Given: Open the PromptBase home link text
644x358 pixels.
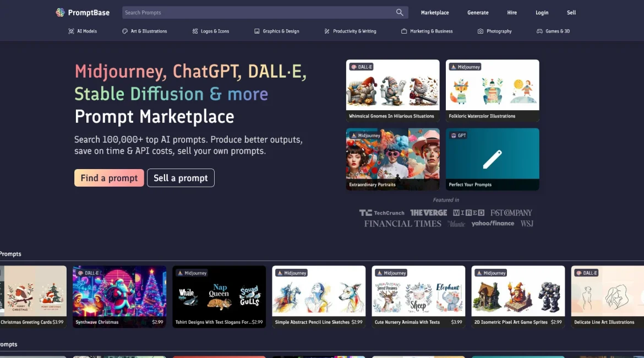Looking at the screenshot, I should click(x=89, y=13).
